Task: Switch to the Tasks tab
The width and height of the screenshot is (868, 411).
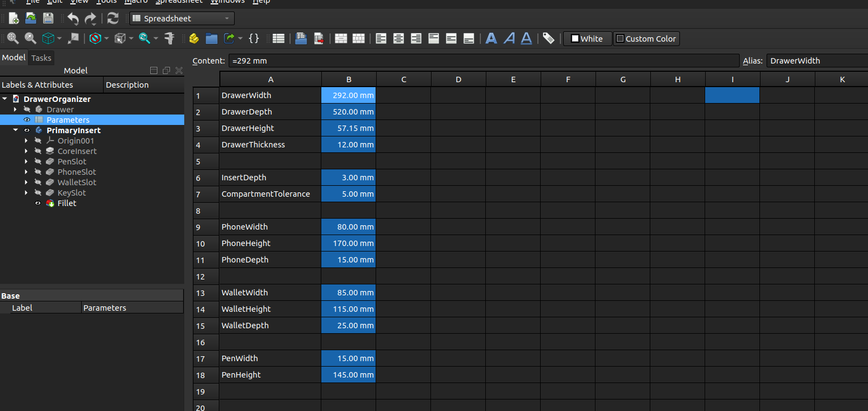Action: click(x=41, y=58)
